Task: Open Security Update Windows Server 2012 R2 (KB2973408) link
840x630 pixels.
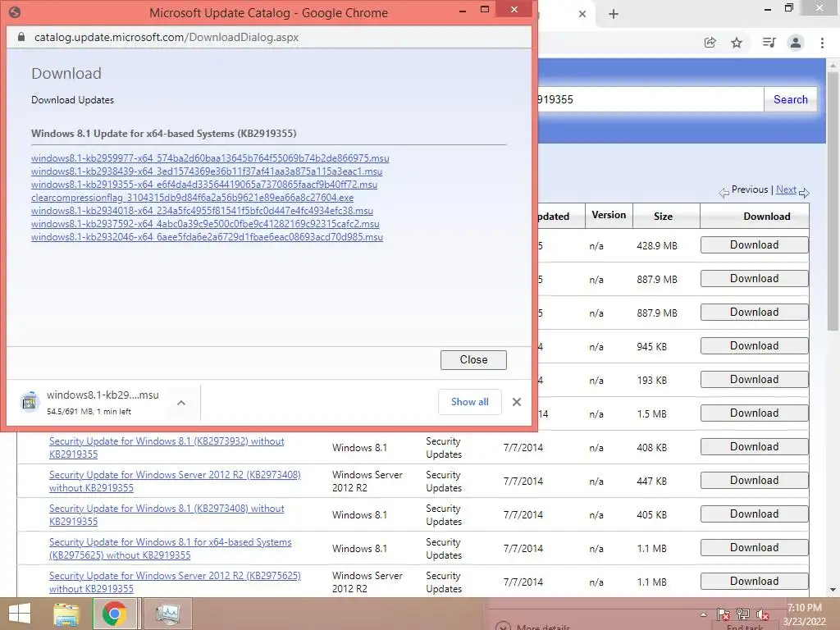Action: (175, 481)
